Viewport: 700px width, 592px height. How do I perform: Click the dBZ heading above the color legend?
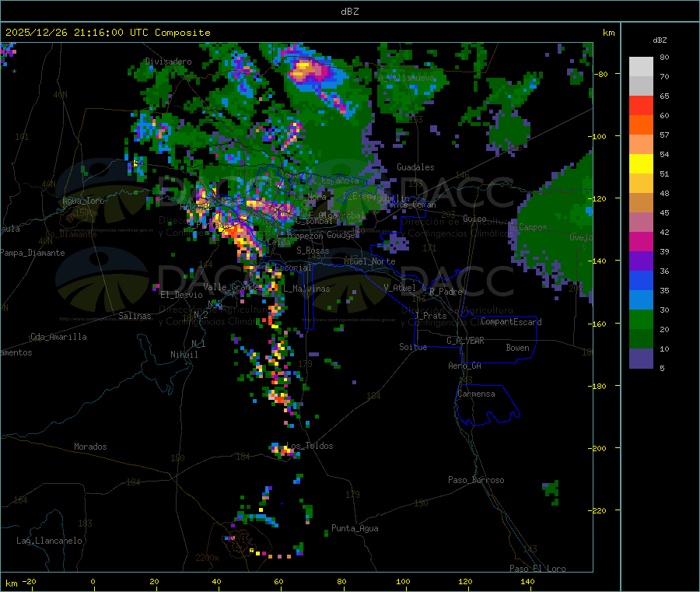click(x=660, y=40)
